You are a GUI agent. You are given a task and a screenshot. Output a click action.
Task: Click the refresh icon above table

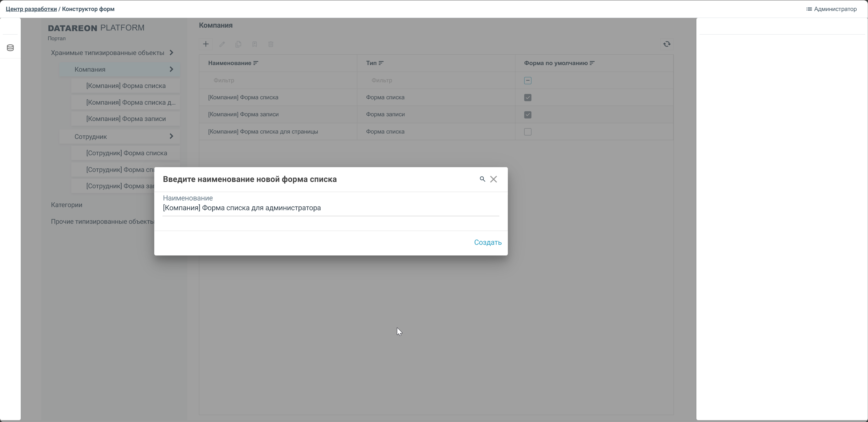click(667, 44)
